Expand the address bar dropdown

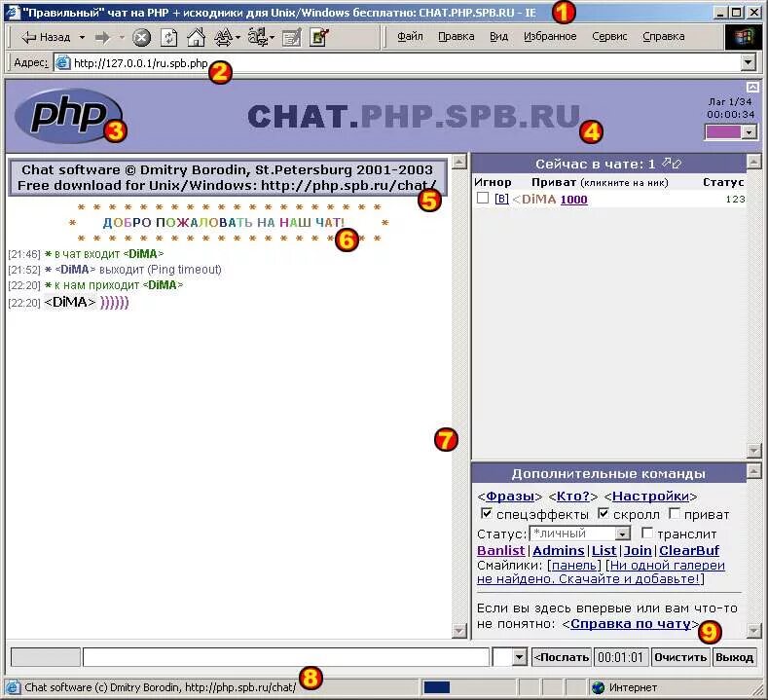point(748,62)
